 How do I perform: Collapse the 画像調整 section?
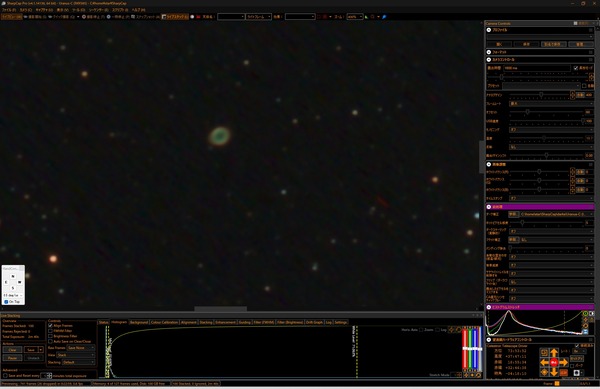click(x=489, y=164)
